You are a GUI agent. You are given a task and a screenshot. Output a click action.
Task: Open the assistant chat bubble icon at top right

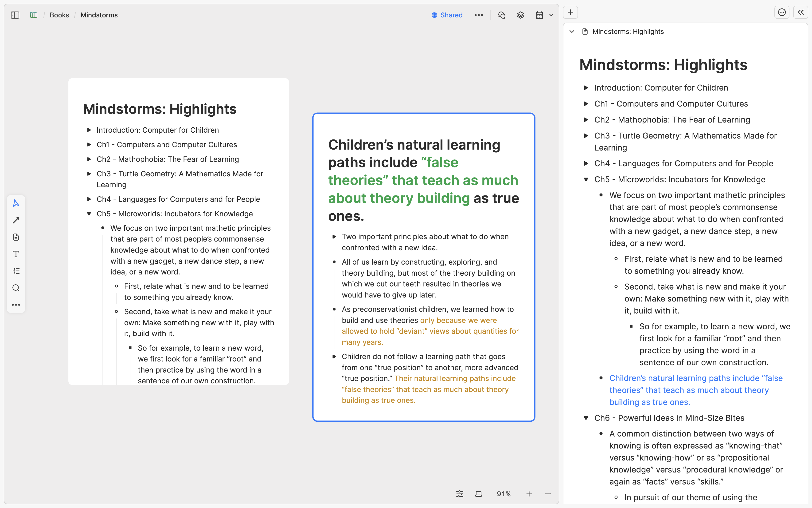(782, 12)
